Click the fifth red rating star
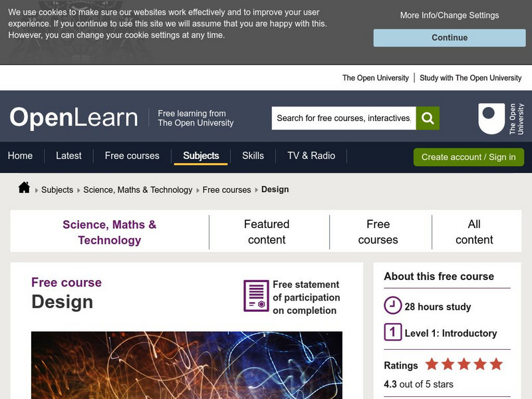The height and width of the screenshot is (399, 532). pos(495,364)
